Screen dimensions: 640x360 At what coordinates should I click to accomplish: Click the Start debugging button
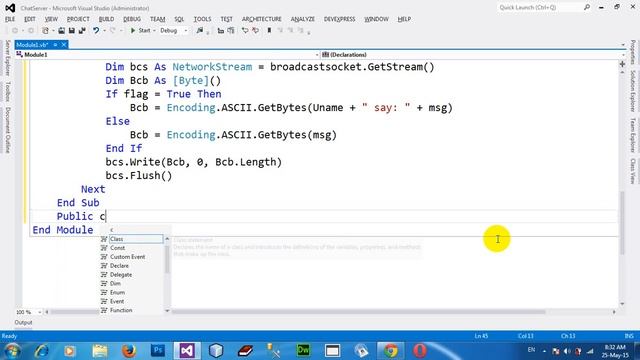click(x=140, y=31)
